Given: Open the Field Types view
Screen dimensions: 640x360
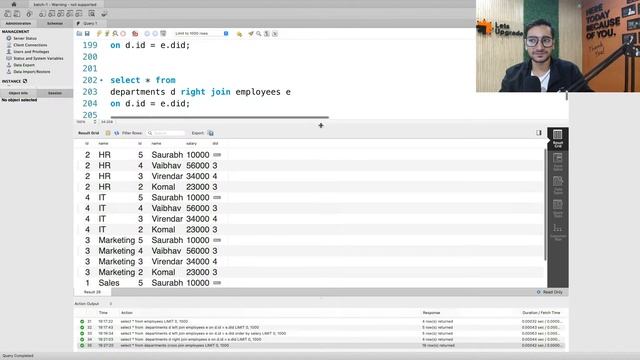Looking at the screenshot, I should 558,185.
